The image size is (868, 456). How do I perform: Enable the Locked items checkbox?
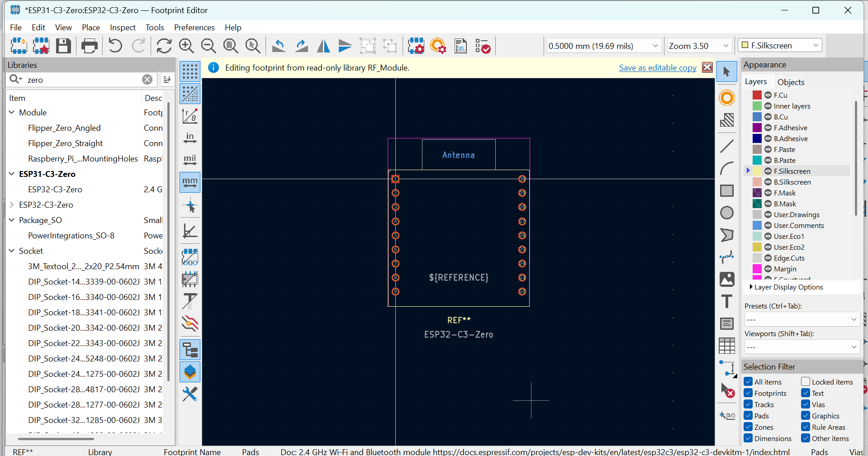(806, 382)
